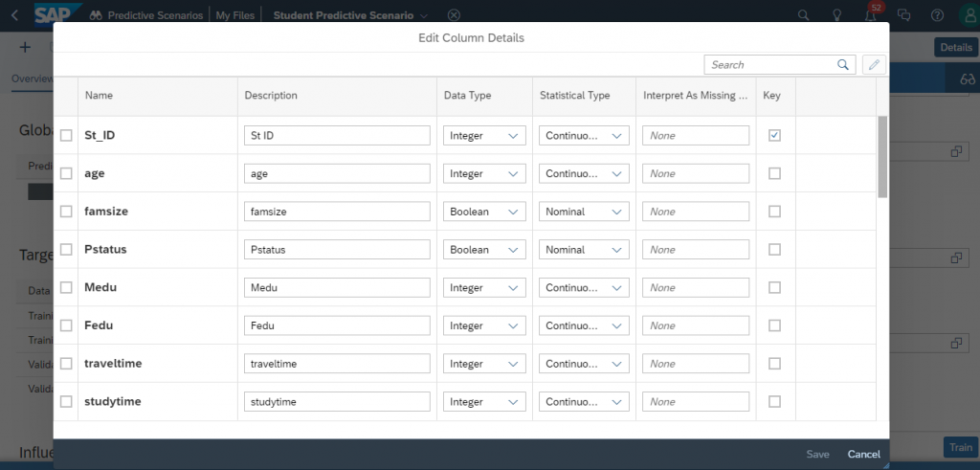Click the lower expand icon in background panel
Image resolution: width=980 pixels, height=470 pixels.
point(956,343)
